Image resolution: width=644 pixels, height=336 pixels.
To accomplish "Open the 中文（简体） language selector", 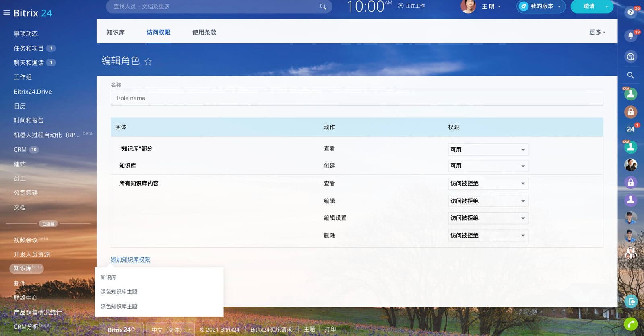I will click(x=171, y=330).
